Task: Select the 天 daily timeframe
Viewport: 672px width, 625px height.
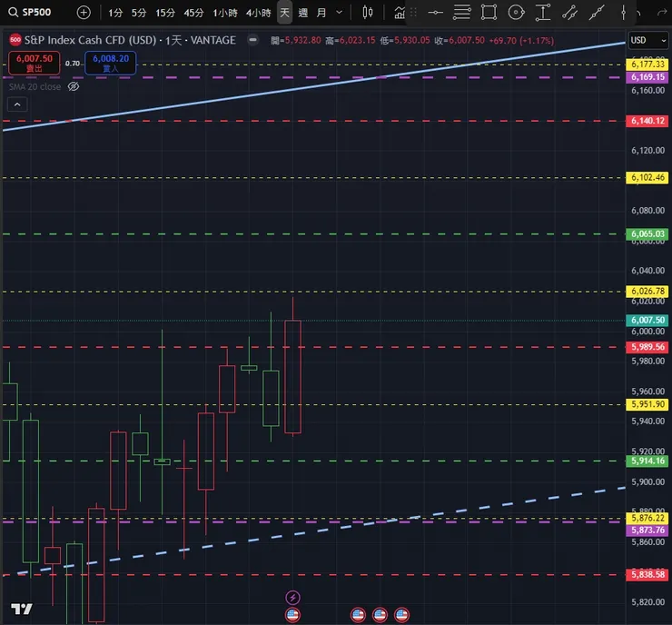Action: 284,13
